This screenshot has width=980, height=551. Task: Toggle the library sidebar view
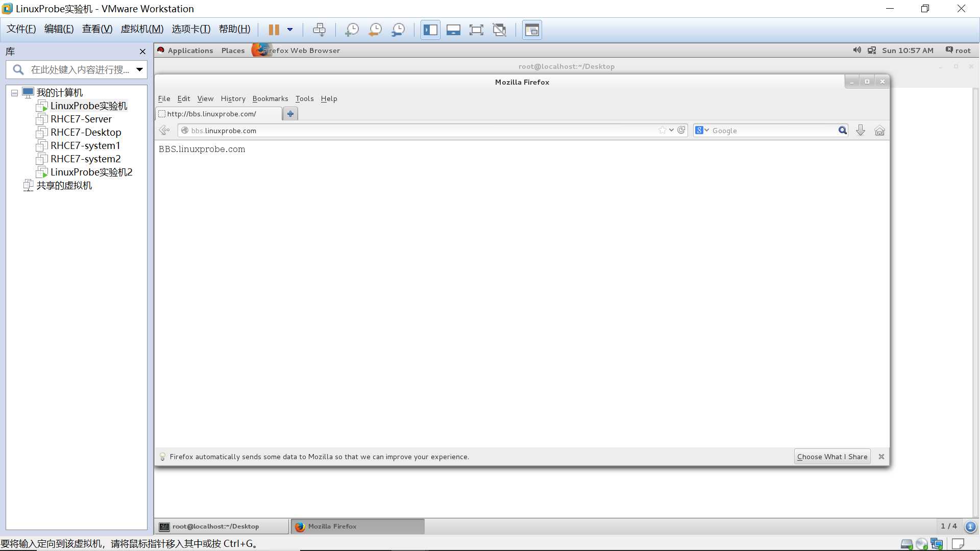tap(430, 30)
